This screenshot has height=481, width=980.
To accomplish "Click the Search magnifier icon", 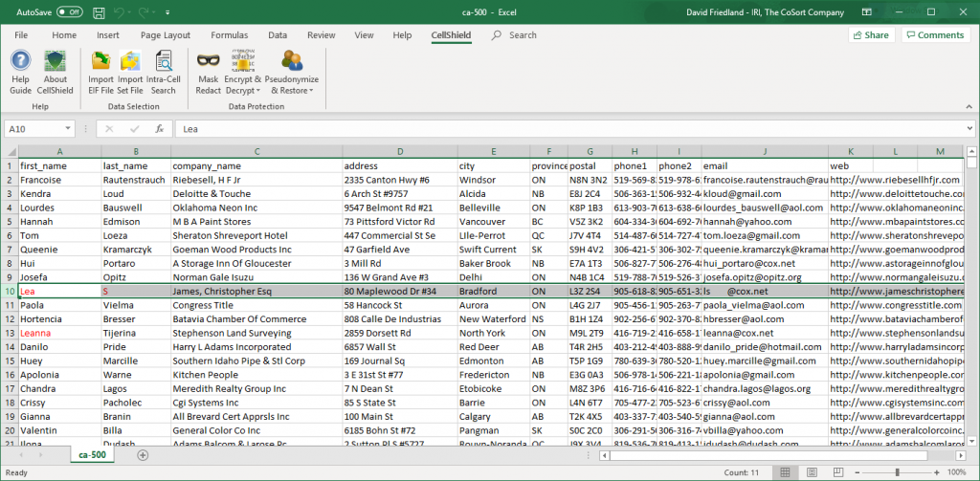I will (497, 35).
